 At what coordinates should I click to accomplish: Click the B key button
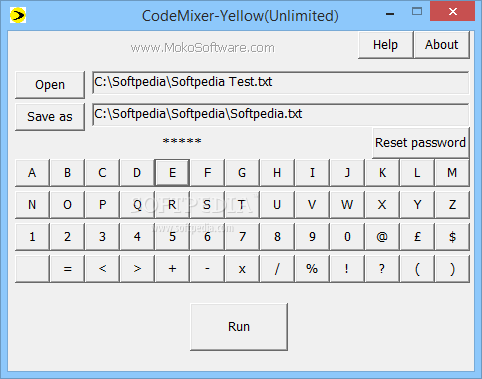67,173
